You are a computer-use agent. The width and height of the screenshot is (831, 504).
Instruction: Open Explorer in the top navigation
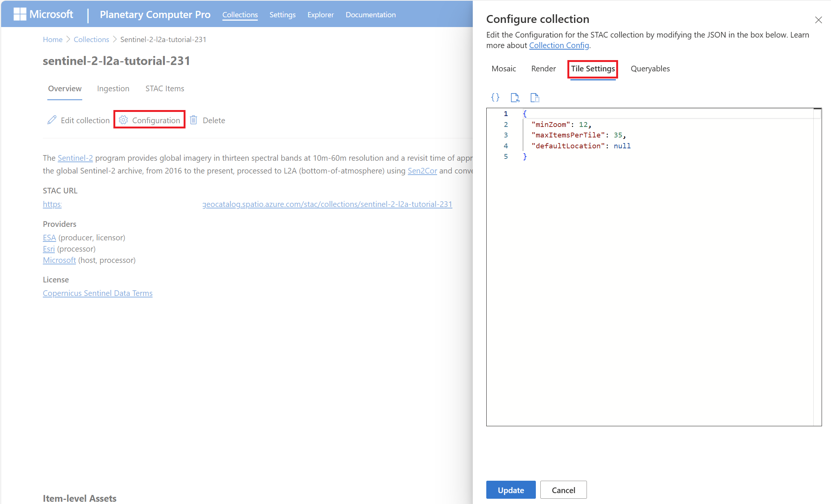click(320, 15)
